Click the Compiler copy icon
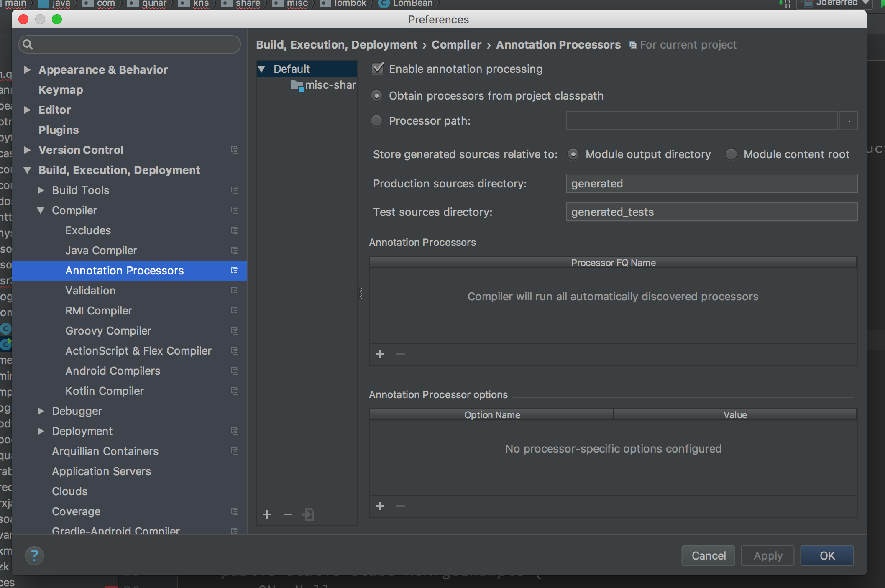This screenshot has height=588, width=885. click(234, 210)
